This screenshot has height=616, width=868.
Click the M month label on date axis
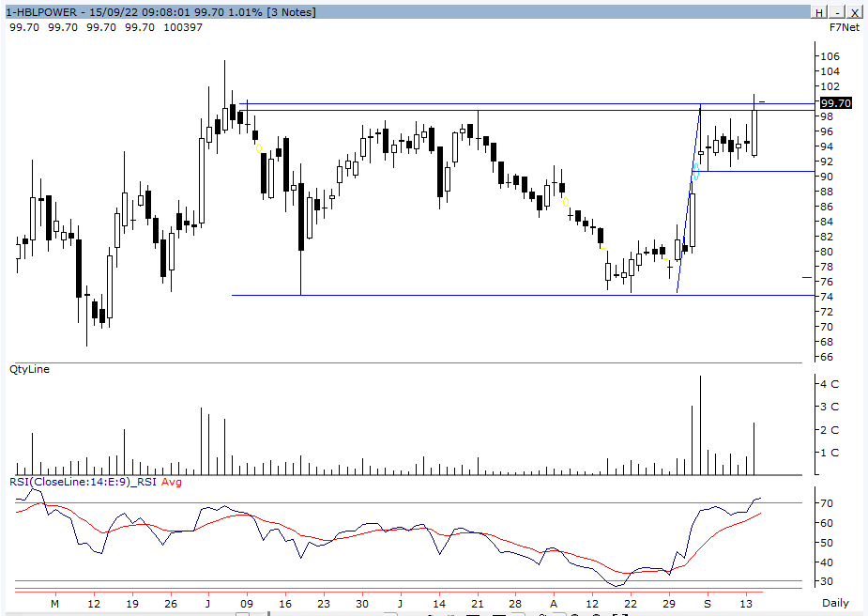54,604
